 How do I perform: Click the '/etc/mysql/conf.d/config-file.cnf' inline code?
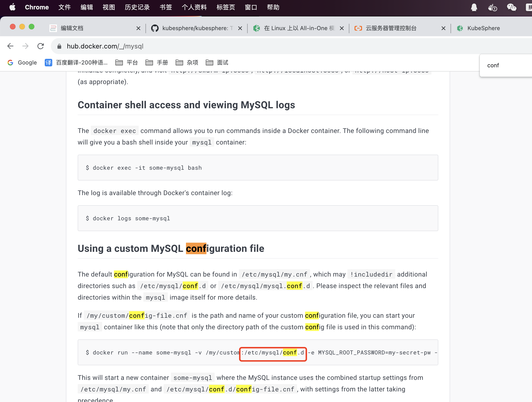tap(230, 389)
